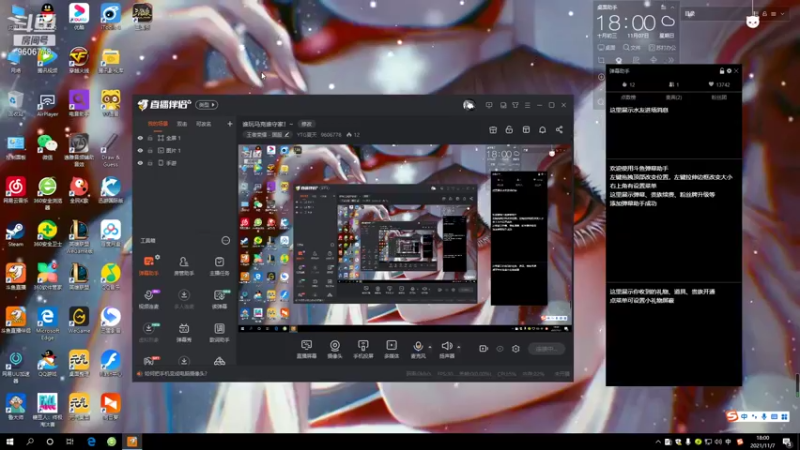This screenshot has height=450, width=800.
Task: Click the notification bell icon
Action: point(542,130)
